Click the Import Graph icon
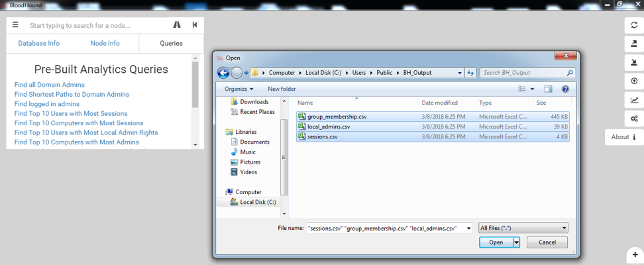The height and width of the screenshot is (265, 644). pos(634,62)
